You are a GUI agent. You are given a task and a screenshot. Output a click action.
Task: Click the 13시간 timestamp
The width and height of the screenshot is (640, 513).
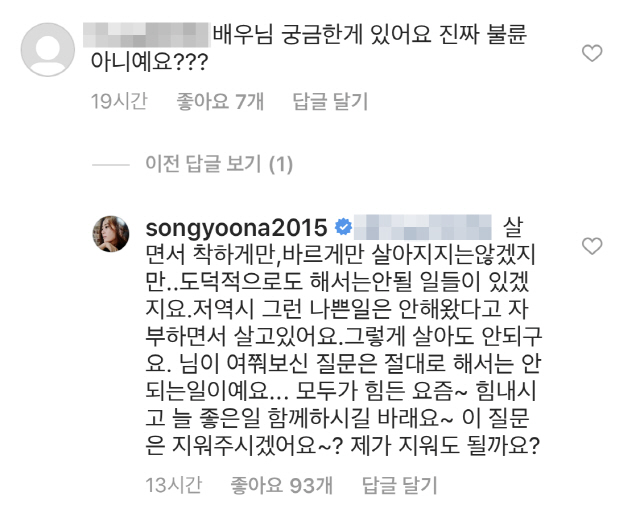tap(173, 485)
